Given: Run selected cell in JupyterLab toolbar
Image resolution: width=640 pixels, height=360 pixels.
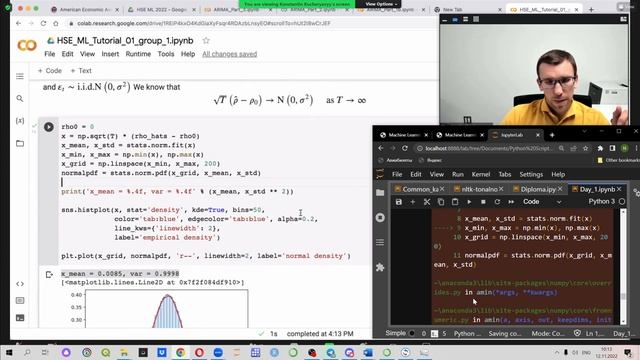Looking at the screenshot, I should (x=469, y=202).
